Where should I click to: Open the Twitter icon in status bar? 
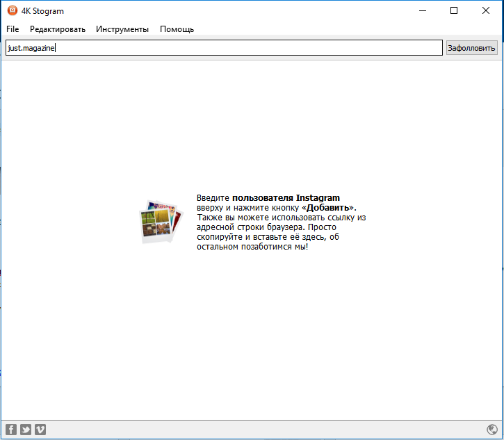(26, 430)
